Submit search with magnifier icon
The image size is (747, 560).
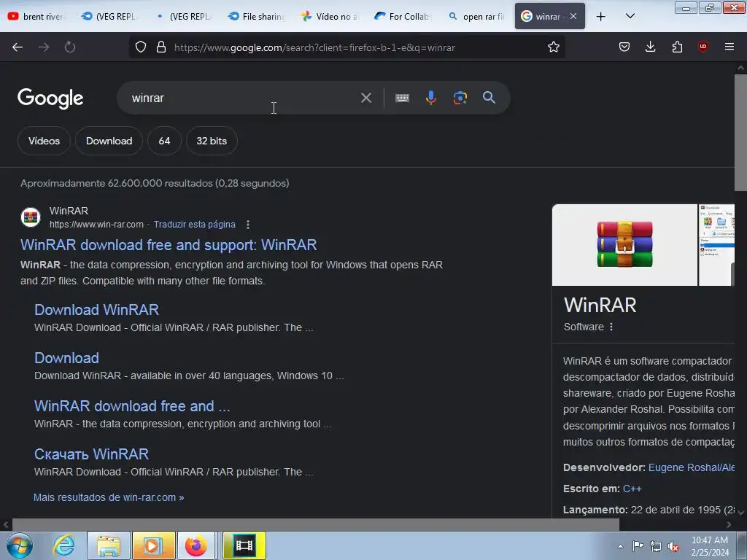489,98
